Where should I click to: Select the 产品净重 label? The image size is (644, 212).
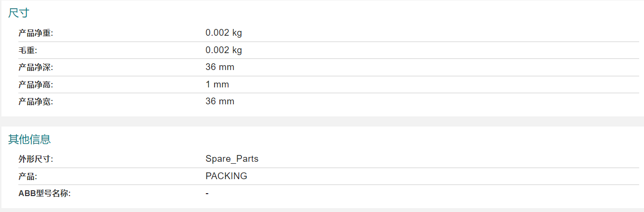pyautogui.click(x=36, y=33)
